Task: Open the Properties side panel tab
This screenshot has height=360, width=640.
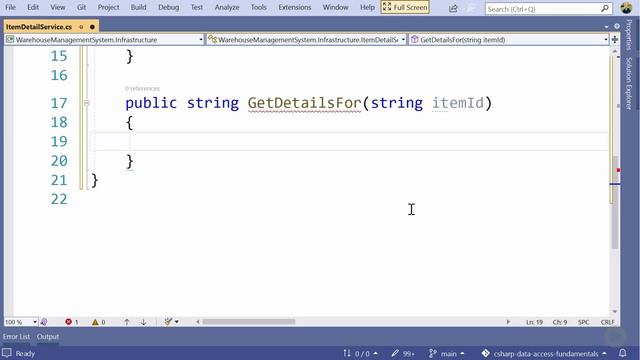Action: 629,34
